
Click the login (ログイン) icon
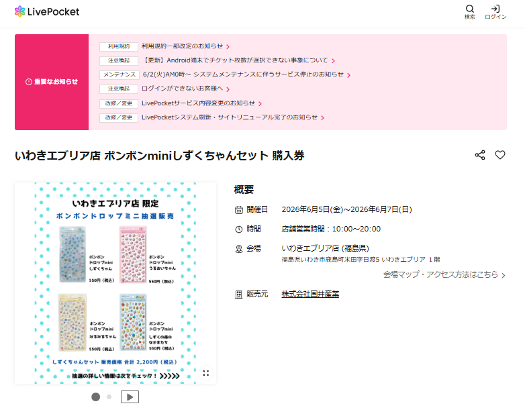tap(495, 12)
